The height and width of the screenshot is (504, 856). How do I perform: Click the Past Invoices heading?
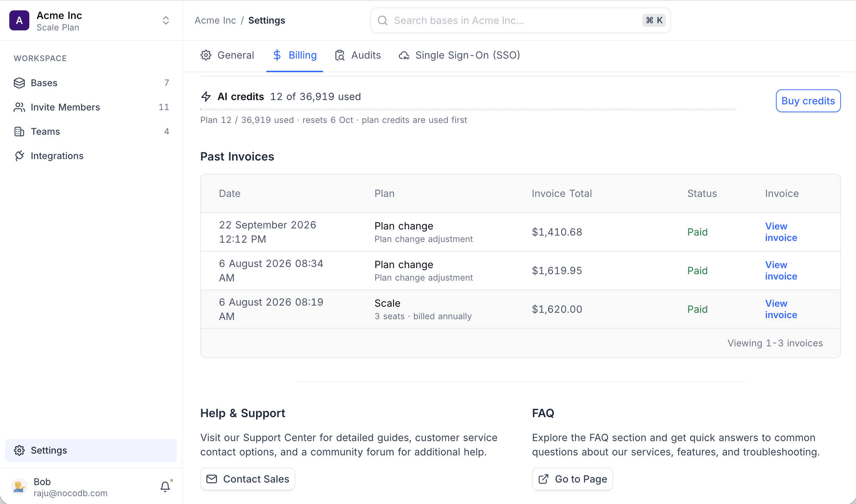tap(237, 157)
